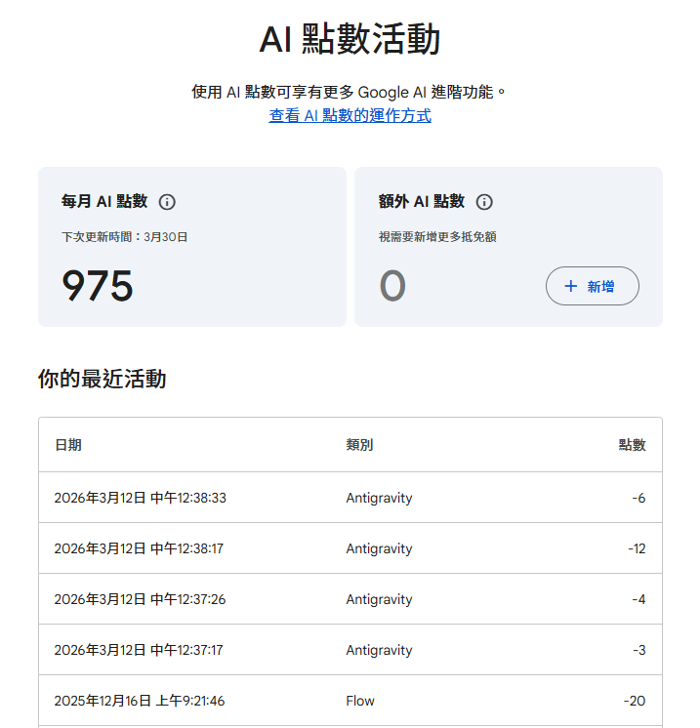Select the -12 points value

tap(637, 548)
